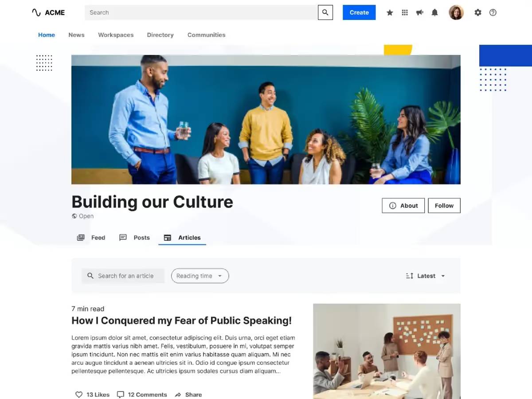Image resolution: width=532 pixels, height=399 pixels.
Task: Switch to the Feed tab
Action: (x=91, y=238)
